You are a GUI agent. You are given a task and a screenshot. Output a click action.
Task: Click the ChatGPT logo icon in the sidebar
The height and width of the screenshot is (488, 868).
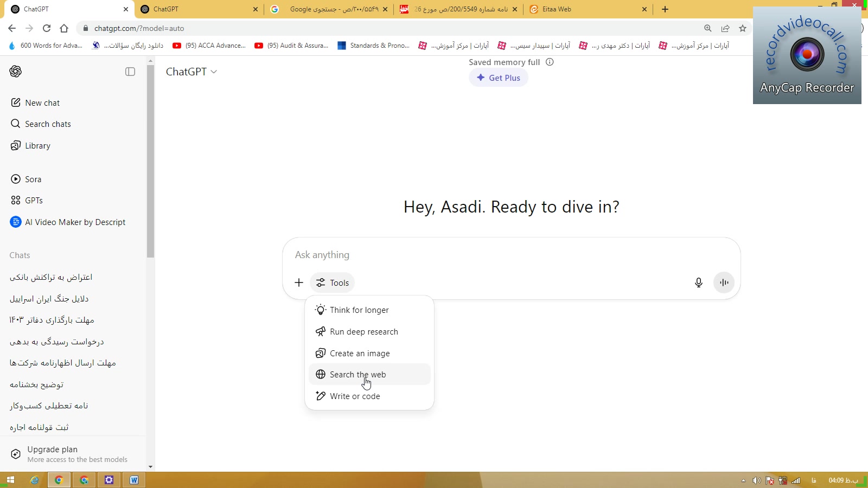click(16, 72)
